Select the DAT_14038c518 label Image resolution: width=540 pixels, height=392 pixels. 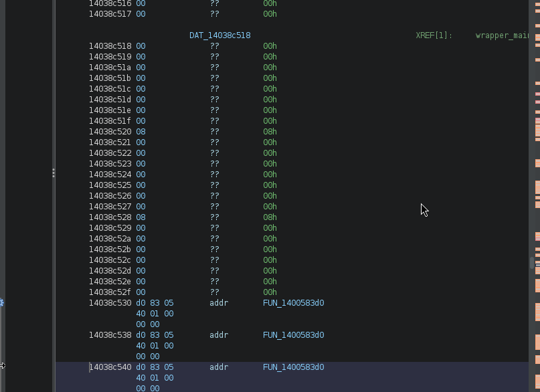(219, 35)
